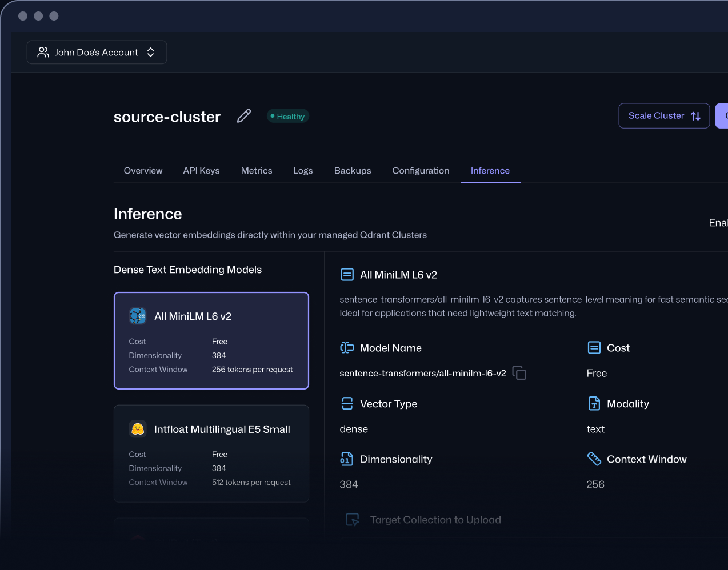
Task: Click the 'Modality' label
Action: [x=628, y=404]
